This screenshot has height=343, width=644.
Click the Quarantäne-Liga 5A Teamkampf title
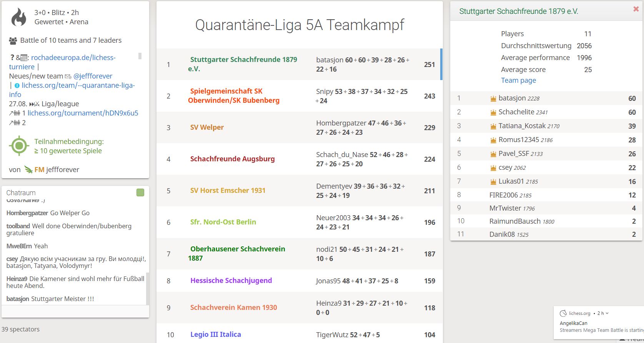pos(300,25)
